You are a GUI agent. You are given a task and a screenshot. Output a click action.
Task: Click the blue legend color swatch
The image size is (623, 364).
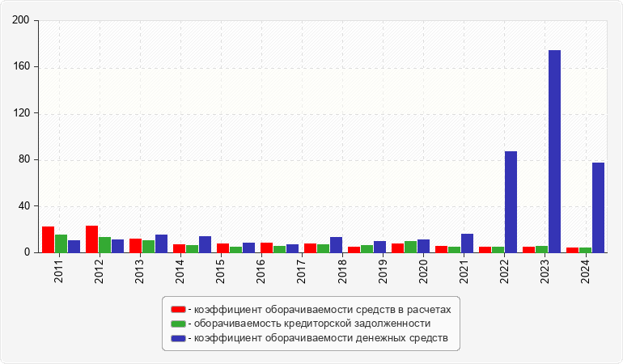pos(177,337)
